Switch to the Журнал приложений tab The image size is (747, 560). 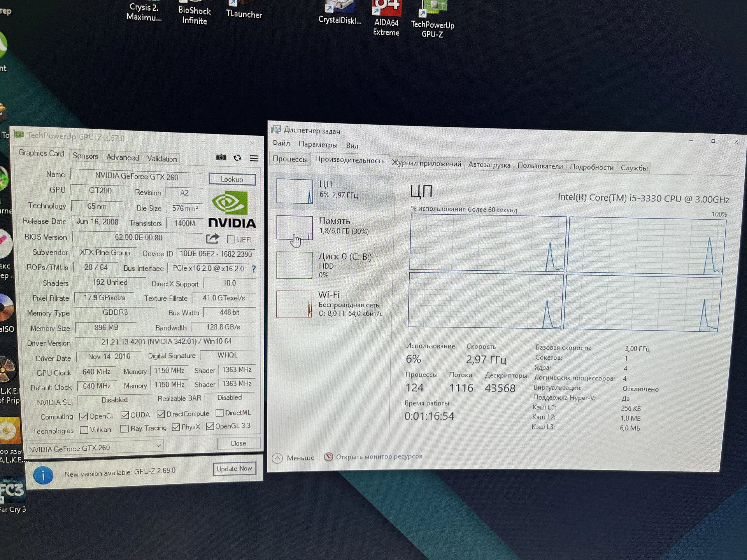coord(426,164)
